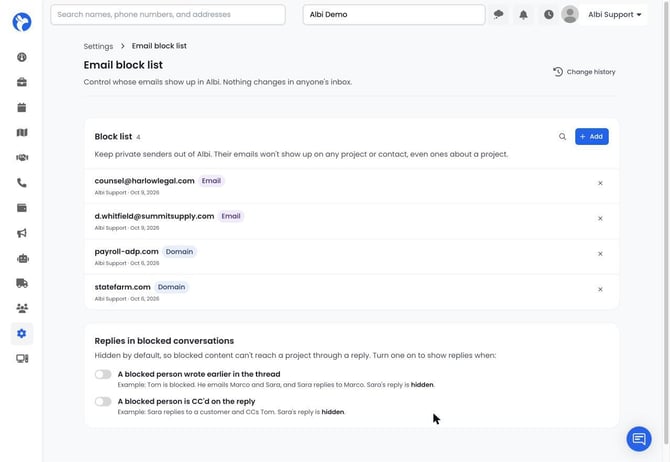
Task: Open the monitor devices icon in sidebar
Action: tap(22, 359)
